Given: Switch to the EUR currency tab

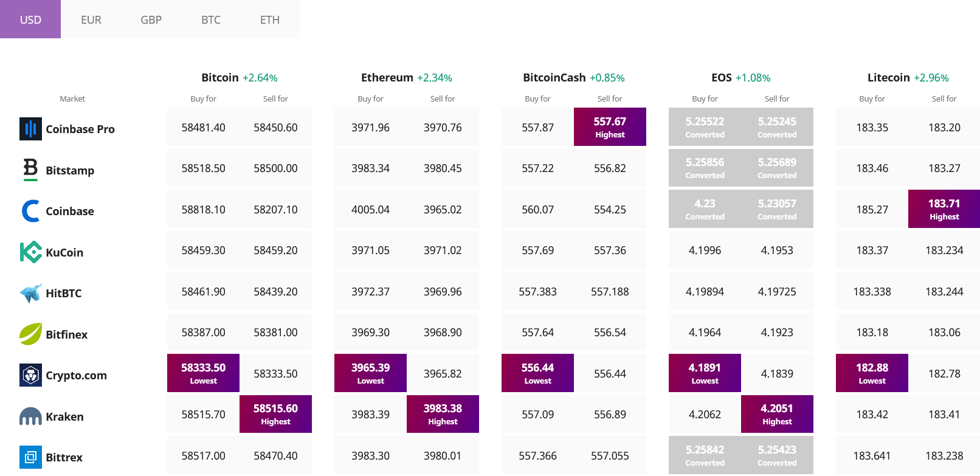Looking at the screenshot, I should 91,19.
